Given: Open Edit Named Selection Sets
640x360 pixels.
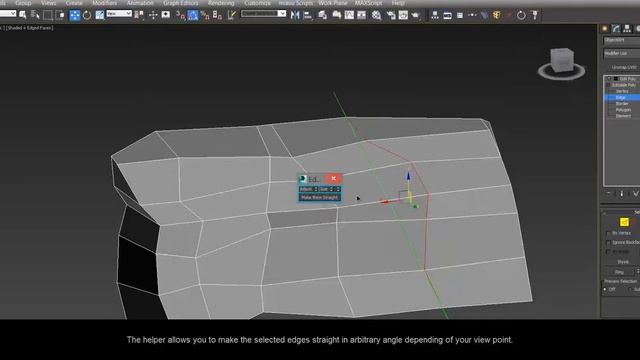Looking at the screenshot, I should [x=231, y=15].
